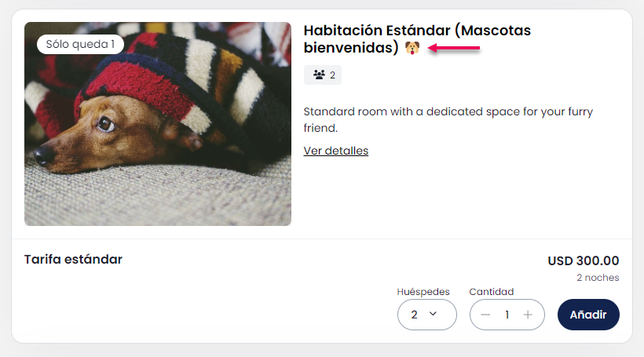Click the USD 300.00 price
This screenshot has height=357, width=644.
[584, 260]
